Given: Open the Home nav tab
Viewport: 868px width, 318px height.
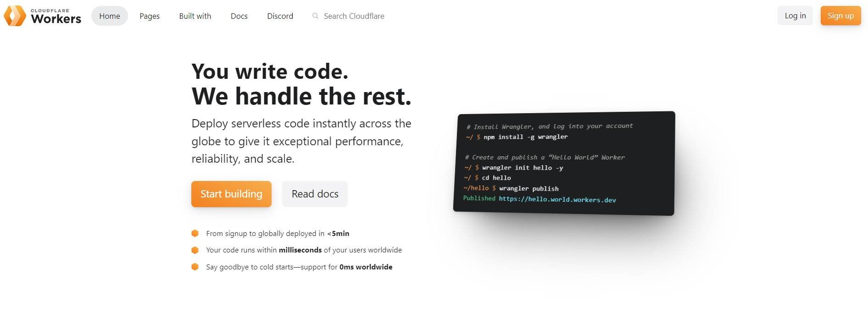Looking at the screenshot, I should (110, 16).
